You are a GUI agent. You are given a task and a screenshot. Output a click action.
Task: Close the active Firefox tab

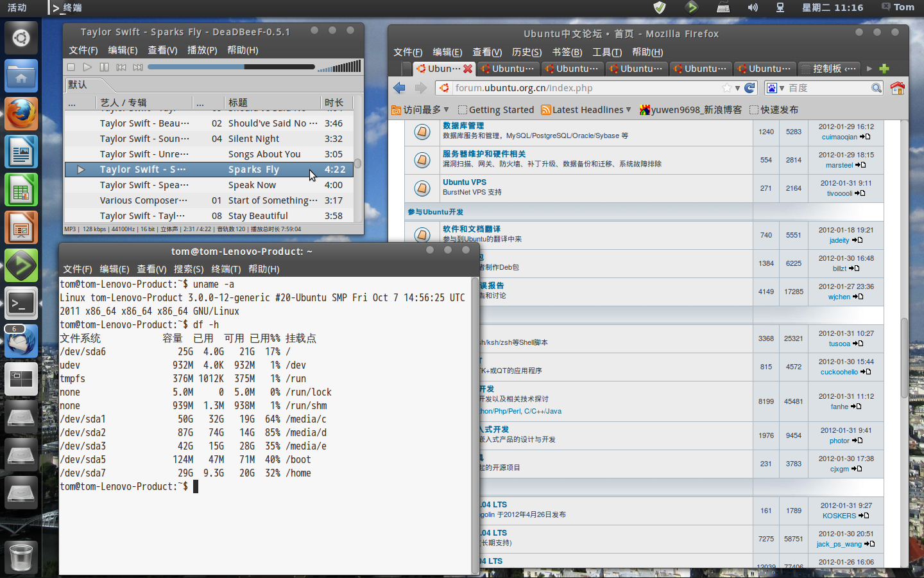pyautogui.click(x=468, y=69)
